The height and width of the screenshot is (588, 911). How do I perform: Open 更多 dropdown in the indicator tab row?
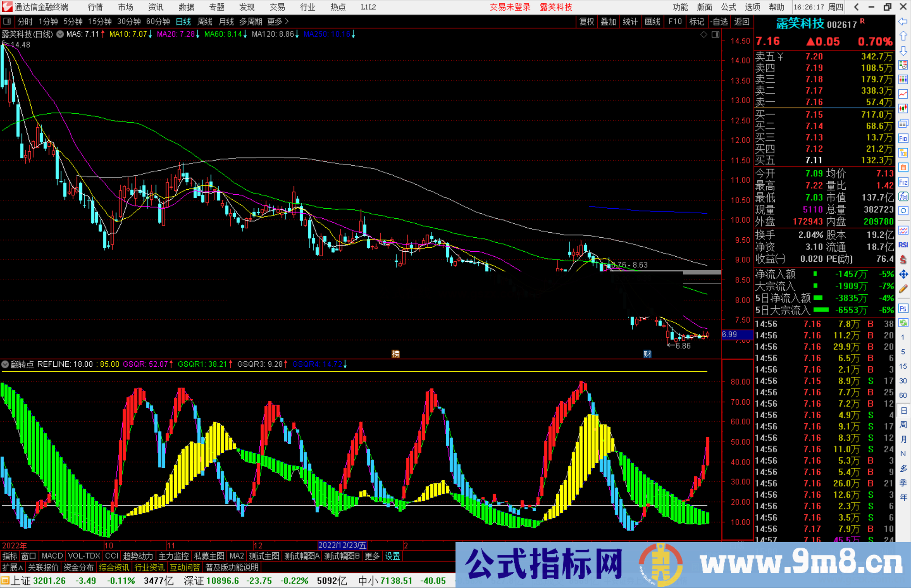371,556
